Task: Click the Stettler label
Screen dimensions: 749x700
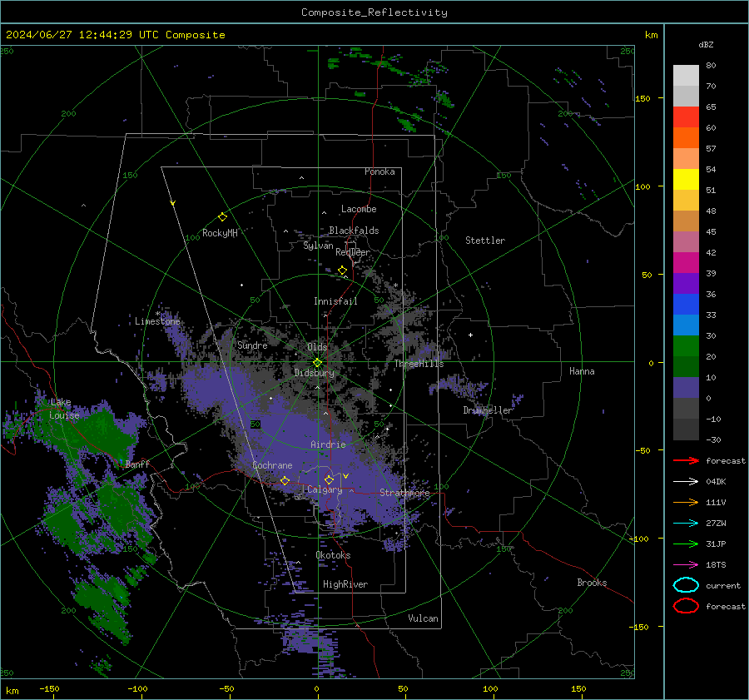Action: click(485, 241)
